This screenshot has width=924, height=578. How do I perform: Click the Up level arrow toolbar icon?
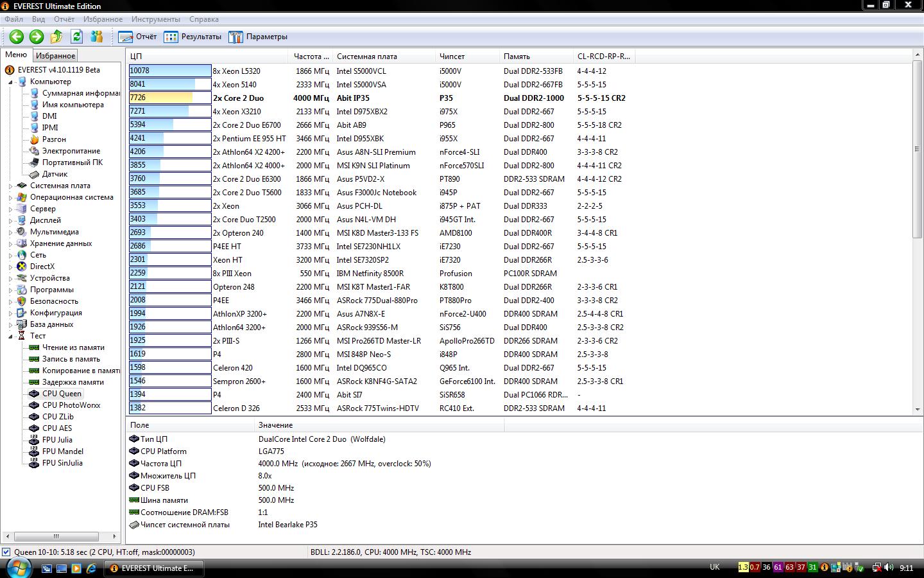(56, 37)
